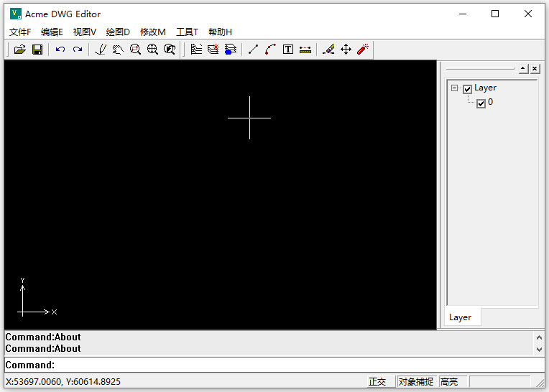549x392 pixels.
Task: Select the eraser tool
Action: [328, 50]
